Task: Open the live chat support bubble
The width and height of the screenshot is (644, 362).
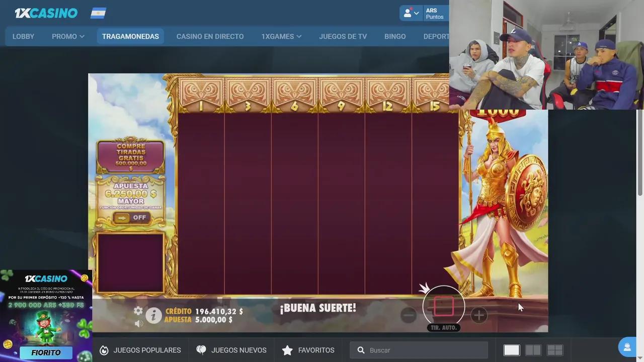Action: pos(627,347)
